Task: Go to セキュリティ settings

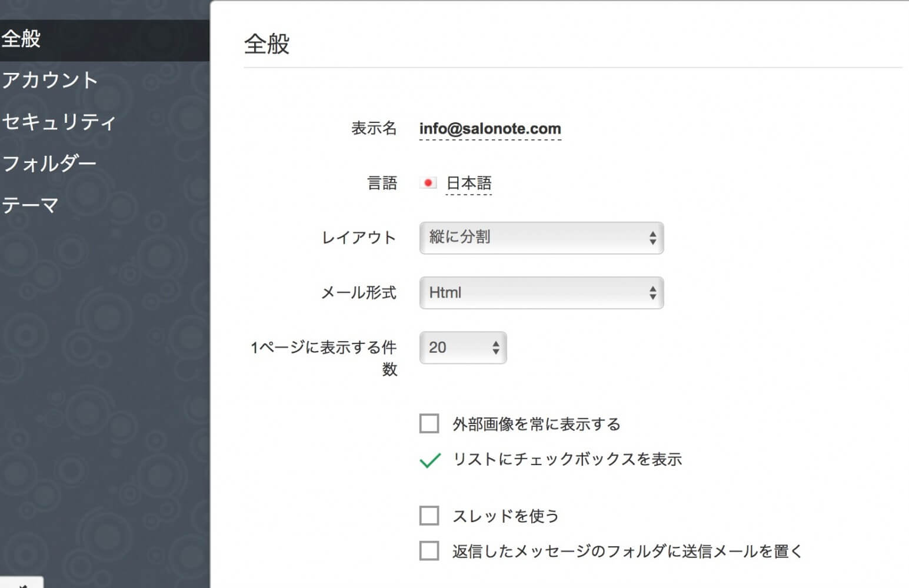Action: pyautogui.click(x=59, y=122)
